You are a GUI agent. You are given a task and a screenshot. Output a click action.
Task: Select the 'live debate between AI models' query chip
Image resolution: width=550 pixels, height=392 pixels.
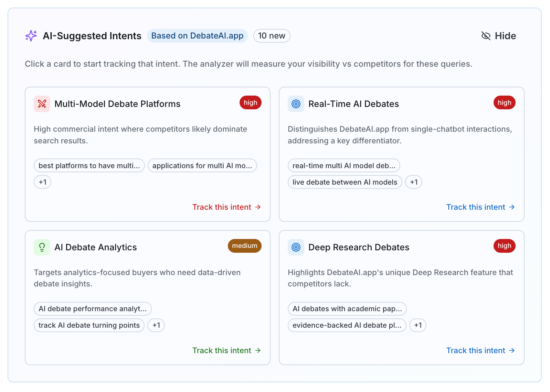coord(345,182)
